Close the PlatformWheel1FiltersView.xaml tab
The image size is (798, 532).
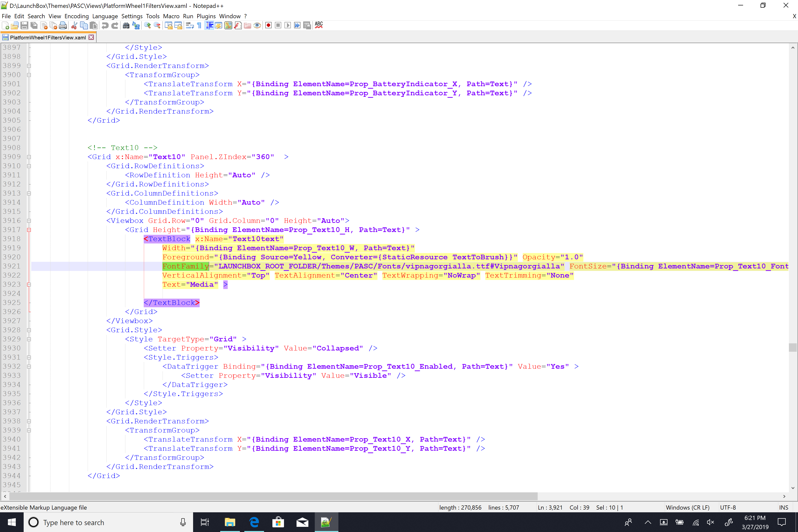click(91, 37)
